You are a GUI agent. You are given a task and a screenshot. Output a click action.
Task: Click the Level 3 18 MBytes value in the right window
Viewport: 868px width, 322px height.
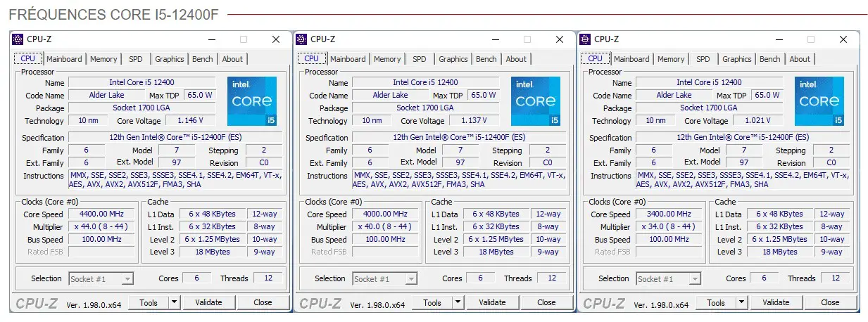tap(781, 252)
